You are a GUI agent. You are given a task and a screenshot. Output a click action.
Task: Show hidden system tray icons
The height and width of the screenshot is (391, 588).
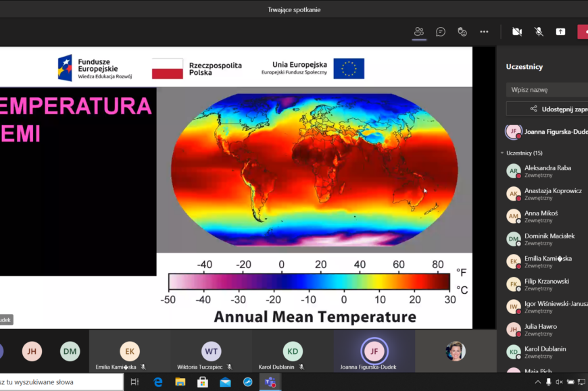coord(538,382)
